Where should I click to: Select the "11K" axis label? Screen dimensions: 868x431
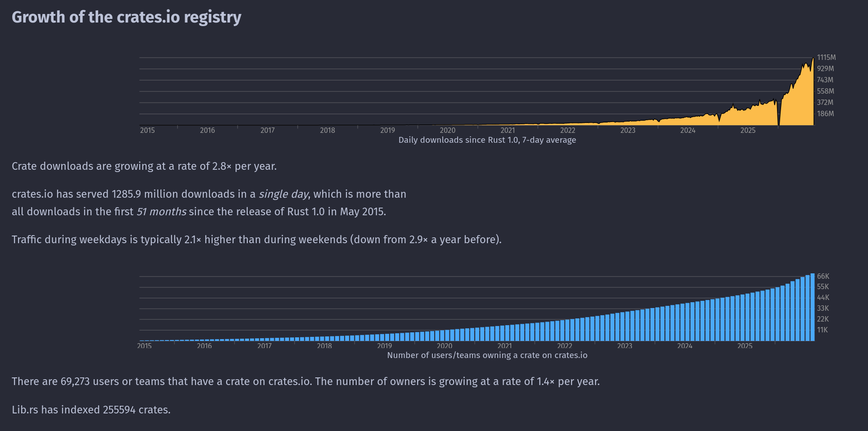[x=823, y=330]
